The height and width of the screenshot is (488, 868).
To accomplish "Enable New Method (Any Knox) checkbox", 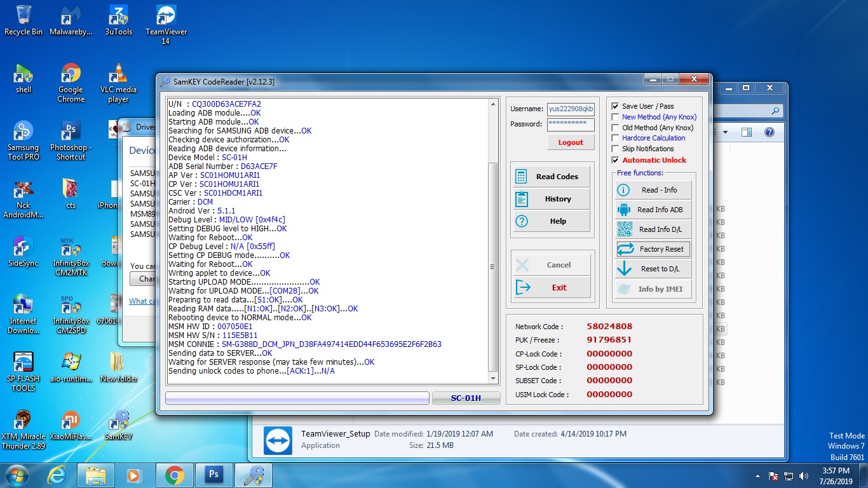I will point(615,117).
